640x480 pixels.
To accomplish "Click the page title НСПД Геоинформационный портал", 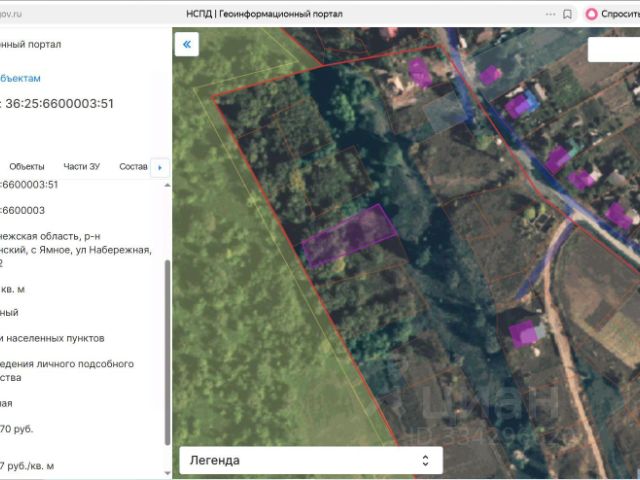I will pyautogui.click(x=264, y=14).
